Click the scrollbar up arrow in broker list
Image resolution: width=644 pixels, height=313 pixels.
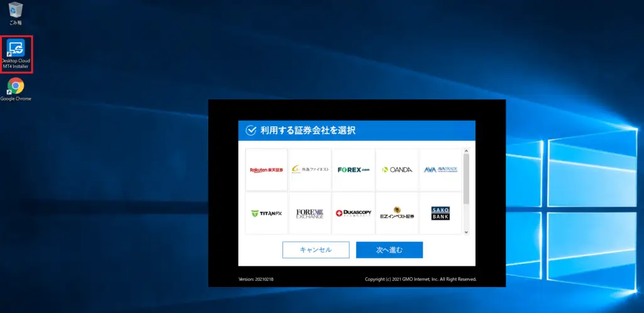coord(466,151)
